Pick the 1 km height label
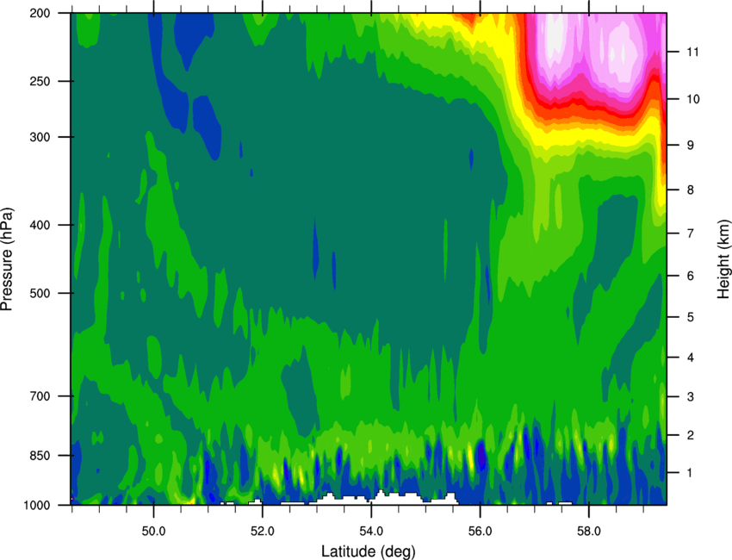The image size is (732, 560). coord(691,473)
